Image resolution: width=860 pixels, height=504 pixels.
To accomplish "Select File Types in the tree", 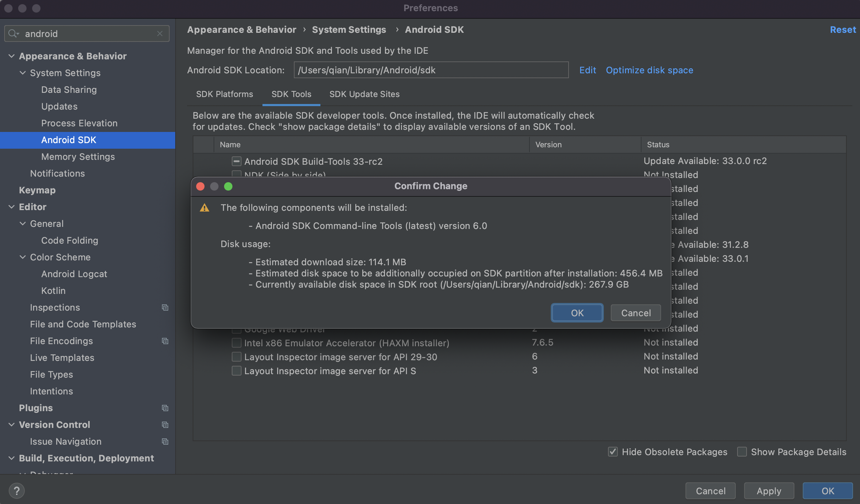I will pos(51,375).
